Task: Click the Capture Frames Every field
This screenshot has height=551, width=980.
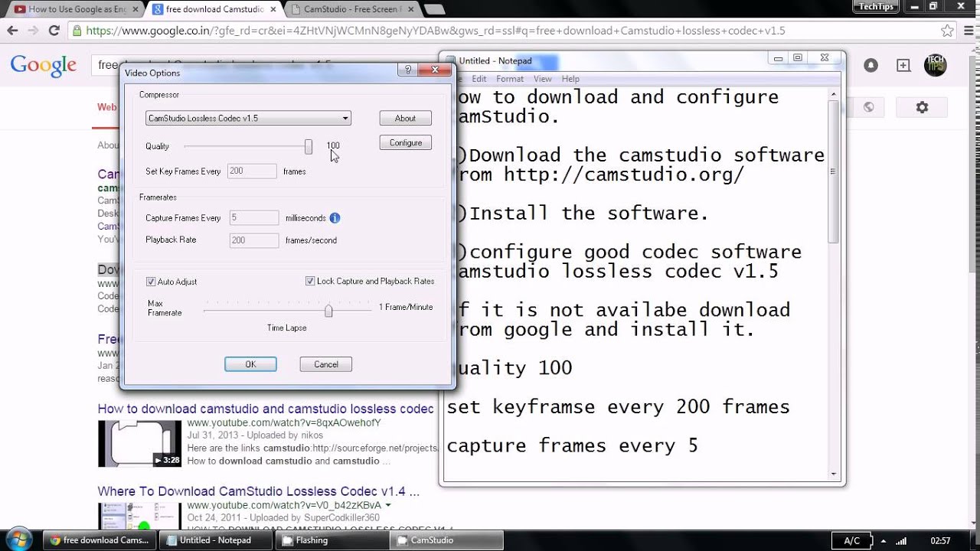Action: [x=253, y=218]
